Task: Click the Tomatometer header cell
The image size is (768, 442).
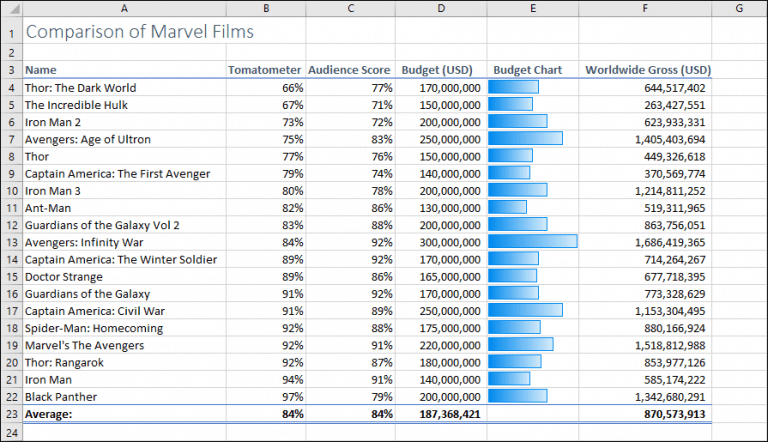Action: tap(264, 70)
